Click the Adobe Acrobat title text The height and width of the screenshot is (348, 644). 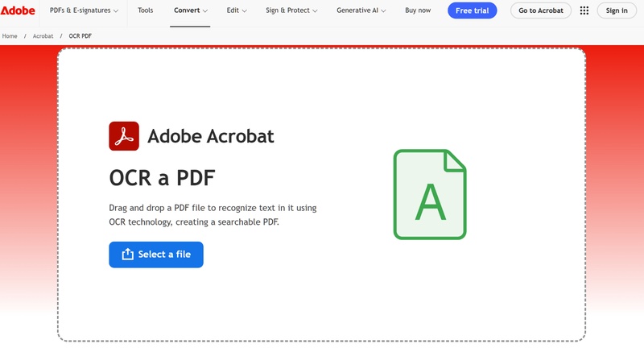tap(211, 136)
